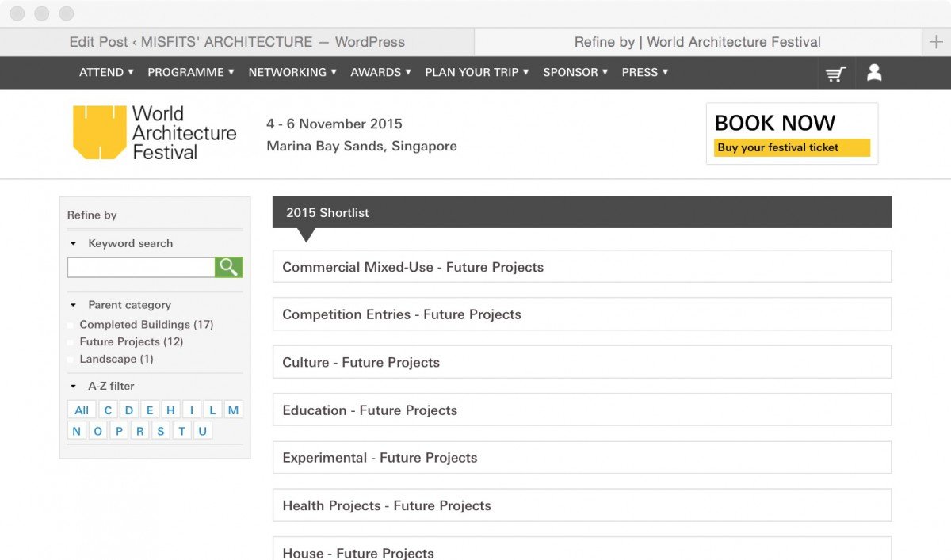Open the AWARDS dropdown menu

point(381,72)
